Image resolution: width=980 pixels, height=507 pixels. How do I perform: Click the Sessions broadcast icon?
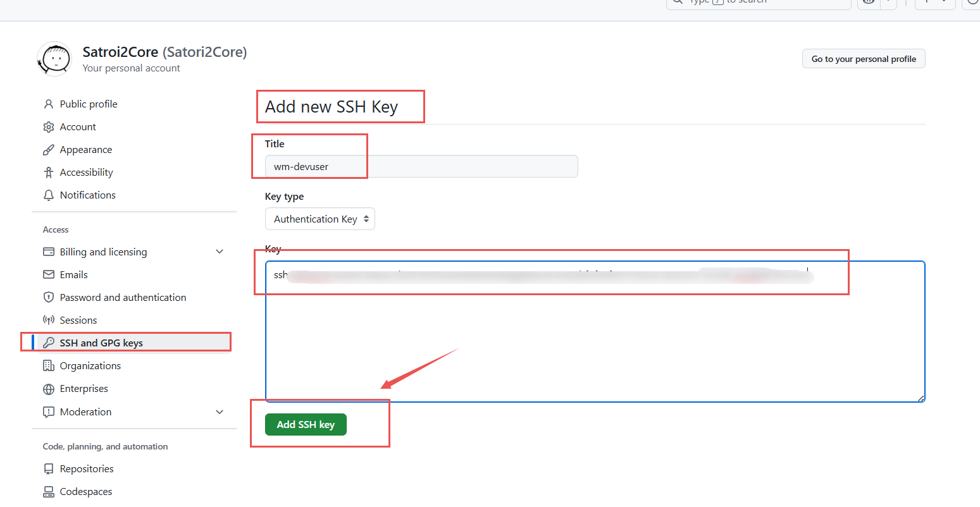[x=49, y=320]
